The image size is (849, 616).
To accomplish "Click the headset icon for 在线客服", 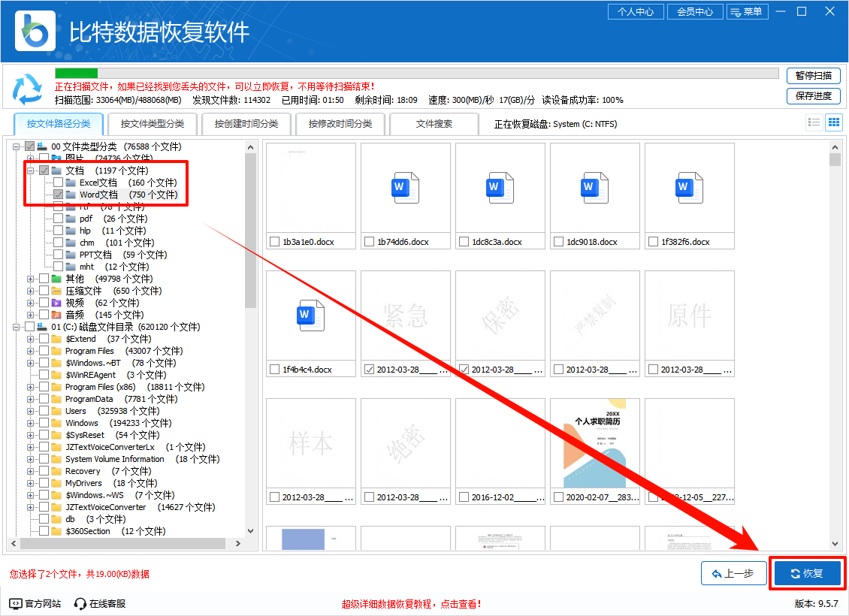I will coord(77,602).
